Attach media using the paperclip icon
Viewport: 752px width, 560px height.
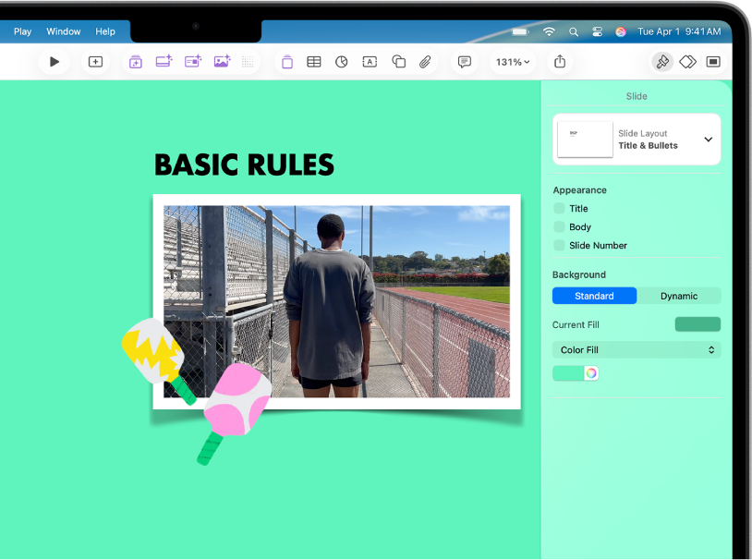pyautogui.click(x=425, y=61)
